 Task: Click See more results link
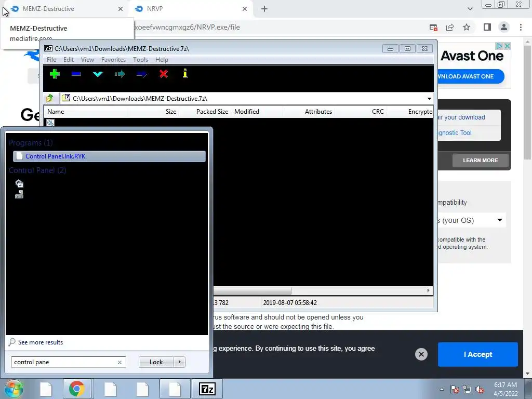[41, 342]
